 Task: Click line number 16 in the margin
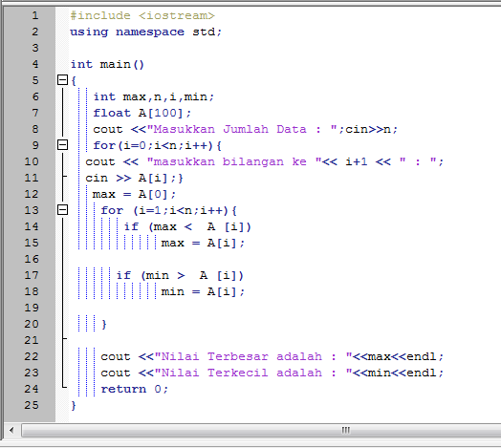(x=32, y=259)
